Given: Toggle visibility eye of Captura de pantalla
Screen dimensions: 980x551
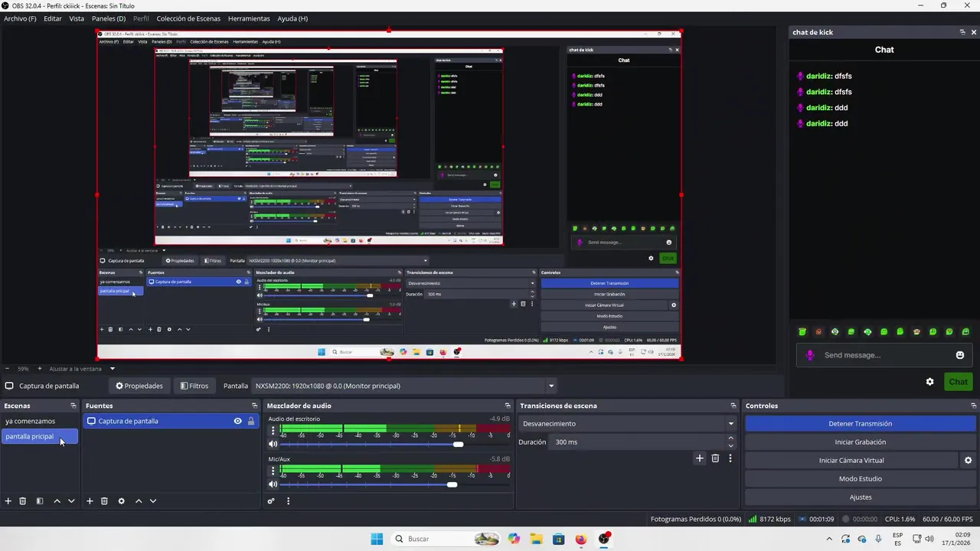Looking at the screenshot, I should pyautogui.click(x=238, y=421).
